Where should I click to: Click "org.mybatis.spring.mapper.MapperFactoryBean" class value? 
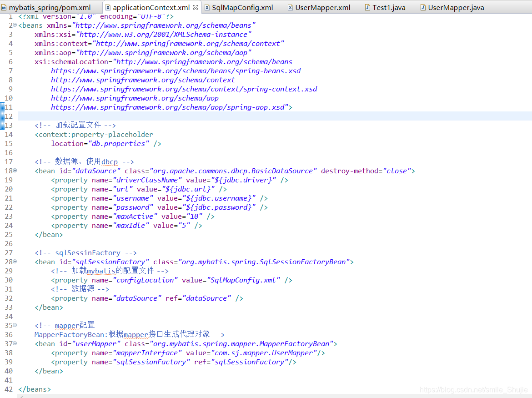(241, 344)
